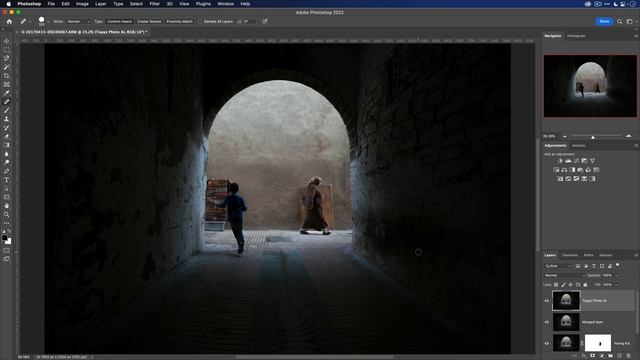This screenshot has height=360, width=640.
Task: Open the Apple menu
Action: (8, 4)
